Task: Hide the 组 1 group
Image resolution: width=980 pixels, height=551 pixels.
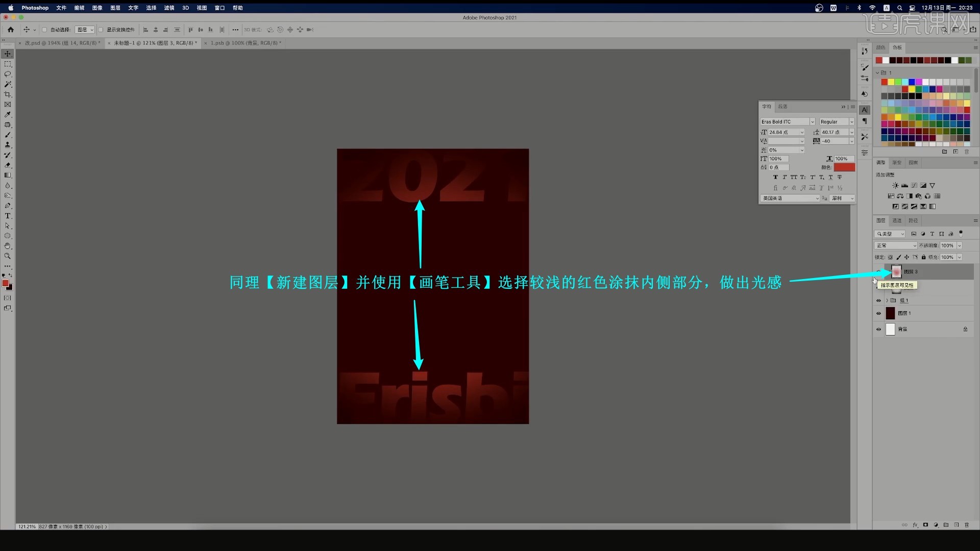Action: (x=878, y=300)
